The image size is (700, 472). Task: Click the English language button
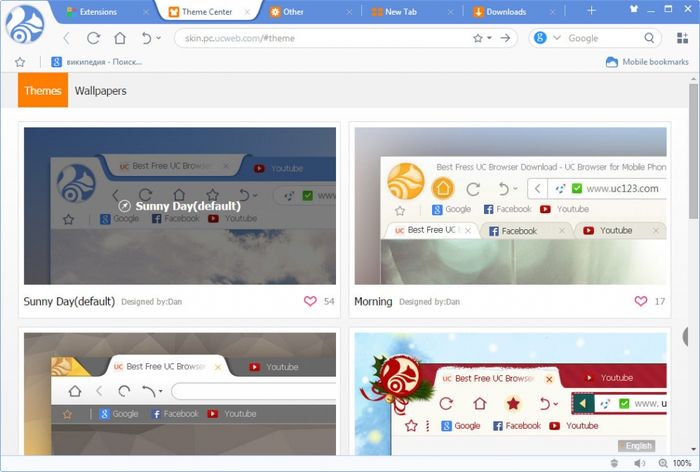pyautogui.click(x=637, y=446)
